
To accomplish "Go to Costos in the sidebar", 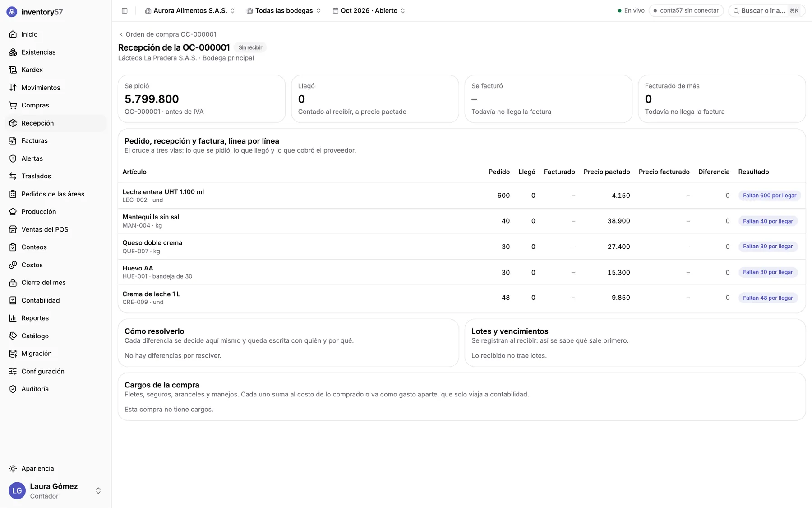I will [x=55, y=265].
